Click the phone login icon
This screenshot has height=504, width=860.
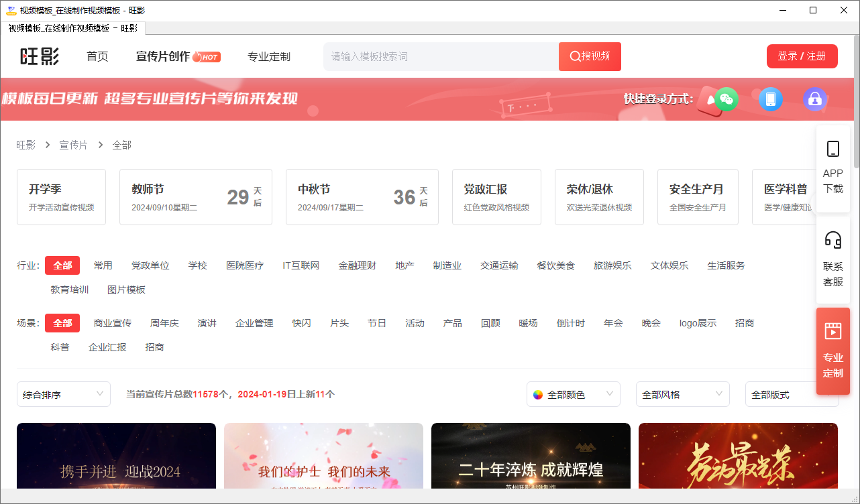(x=771, y=99)
